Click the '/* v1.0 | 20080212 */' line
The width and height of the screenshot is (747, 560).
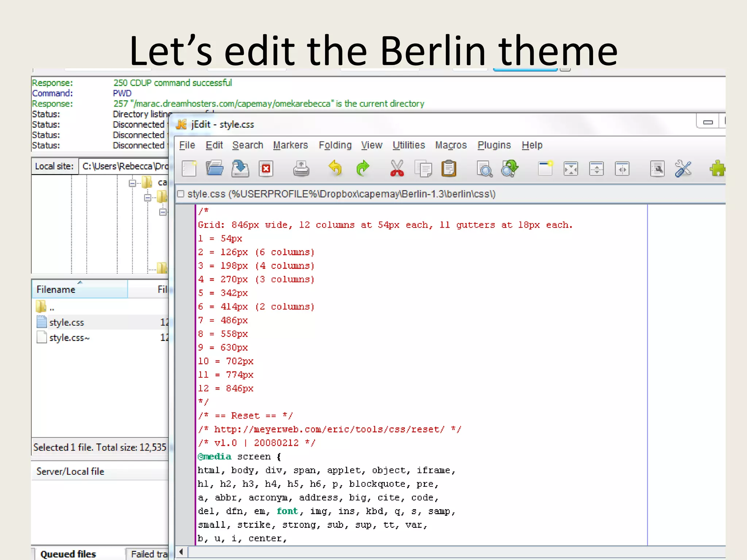[257, 443]
